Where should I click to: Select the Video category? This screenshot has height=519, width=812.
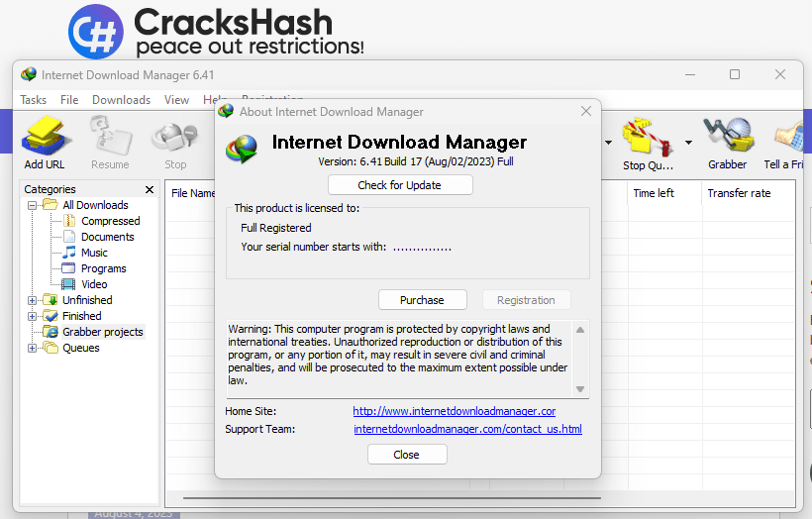click(94, 284)
